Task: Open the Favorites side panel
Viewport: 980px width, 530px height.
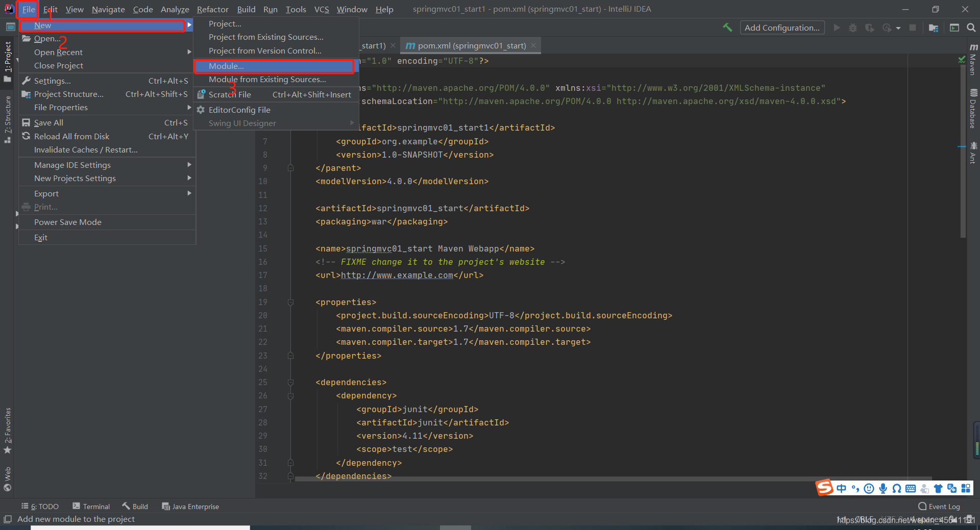Action: pyautogui.click(x=8, y=431)
